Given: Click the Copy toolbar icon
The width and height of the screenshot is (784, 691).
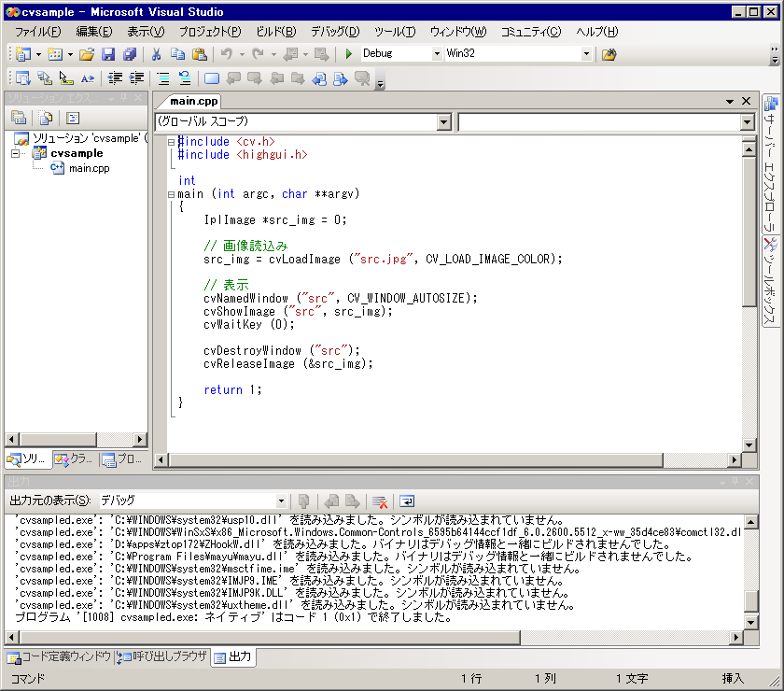Looking at the screenshot, I should click(177, 53).
